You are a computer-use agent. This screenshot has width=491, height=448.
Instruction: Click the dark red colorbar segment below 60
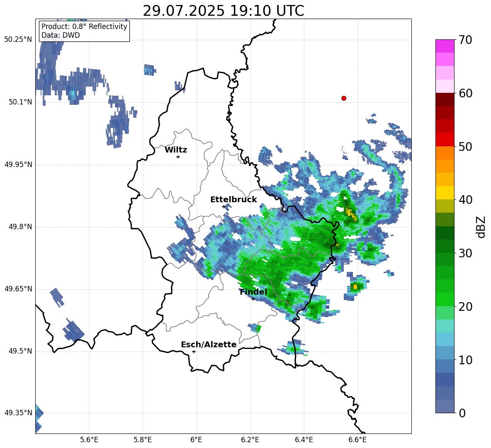point(445,99)
